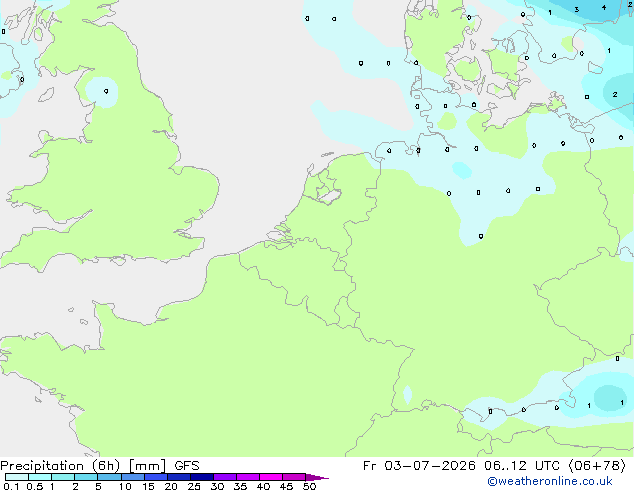
Task: Click the 0.5–1 mm legend color box
Action: point(40,477)
